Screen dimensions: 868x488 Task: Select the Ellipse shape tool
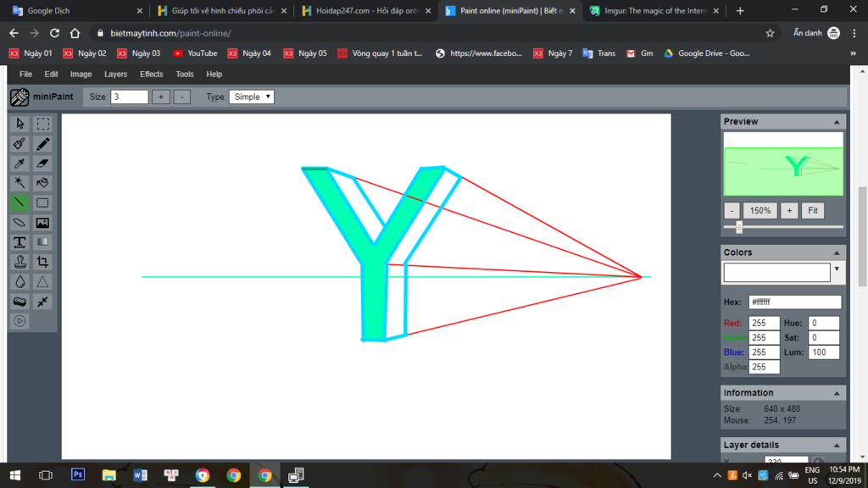coord(20,223)
